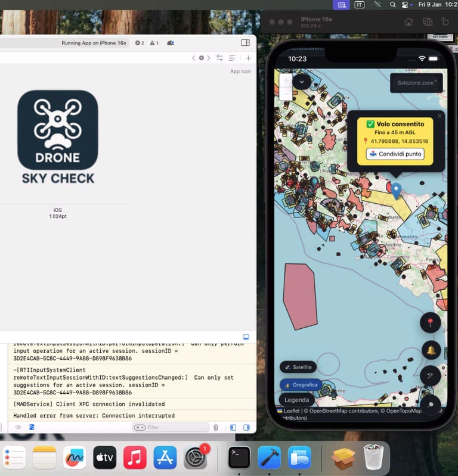Toggle the debug area button above console

[246, 337]
